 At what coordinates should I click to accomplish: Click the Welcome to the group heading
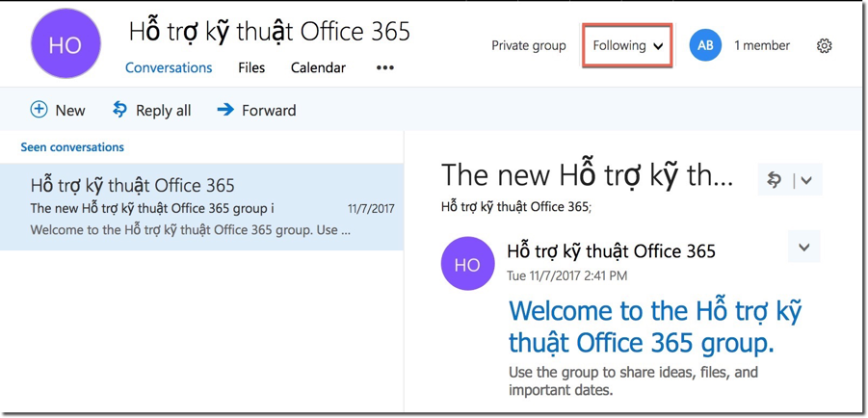pos(654,327)
